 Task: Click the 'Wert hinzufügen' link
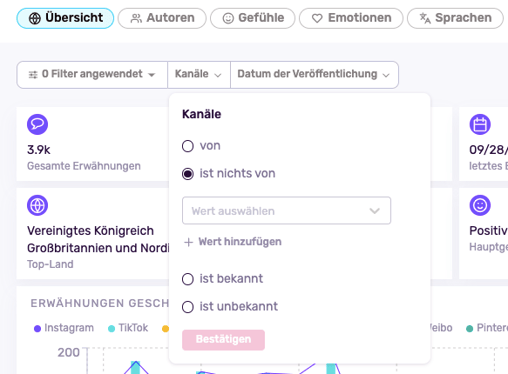tap(240, 242)
